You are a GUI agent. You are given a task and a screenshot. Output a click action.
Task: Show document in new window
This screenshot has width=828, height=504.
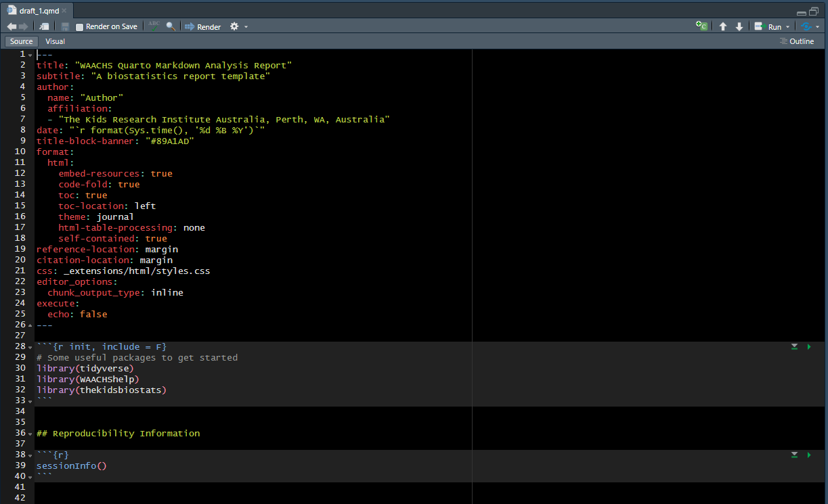[x=44, y=26]
